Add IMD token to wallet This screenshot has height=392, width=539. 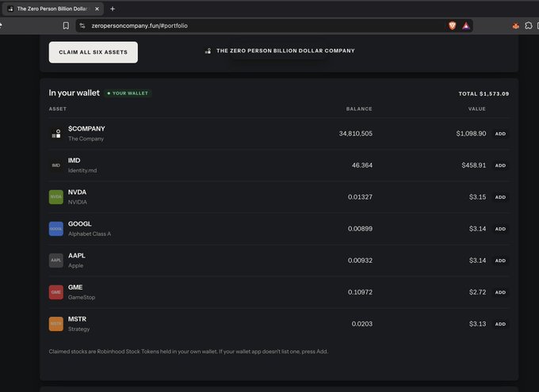(500, 166)
